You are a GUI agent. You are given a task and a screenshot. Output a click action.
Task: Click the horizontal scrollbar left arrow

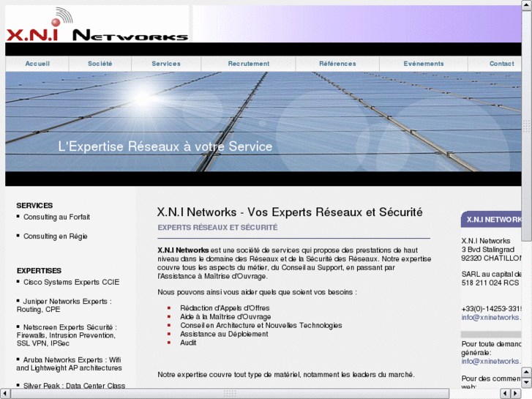[x=6, y=393]
